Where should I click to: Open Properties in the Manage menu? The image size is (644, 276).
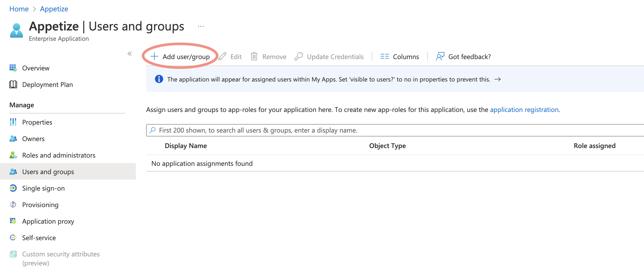pos(37,122)
